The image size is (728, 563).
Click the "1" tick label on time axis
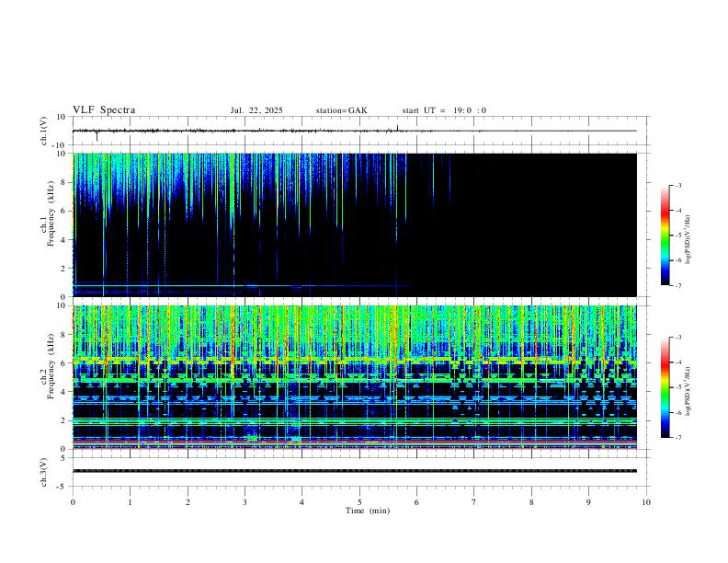[x=130, y=502]
